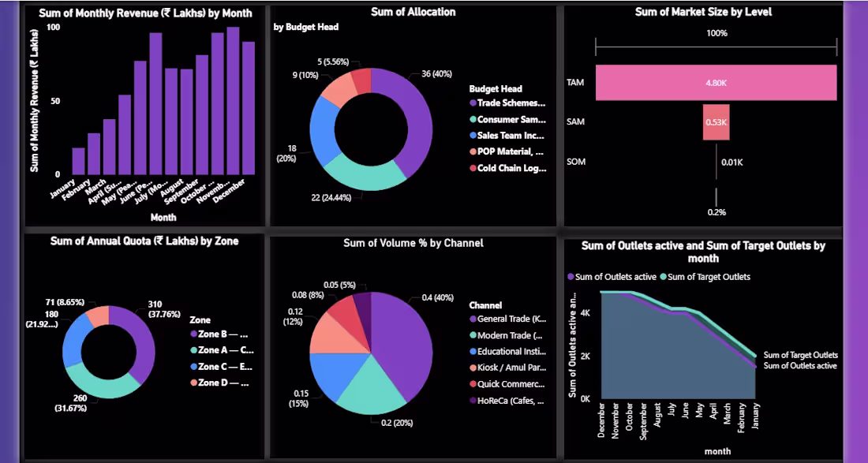Click the SAM segment of the funnel
Image resolution: width=868 pixels, height=463 pixels.
click(x=715, y=122)
